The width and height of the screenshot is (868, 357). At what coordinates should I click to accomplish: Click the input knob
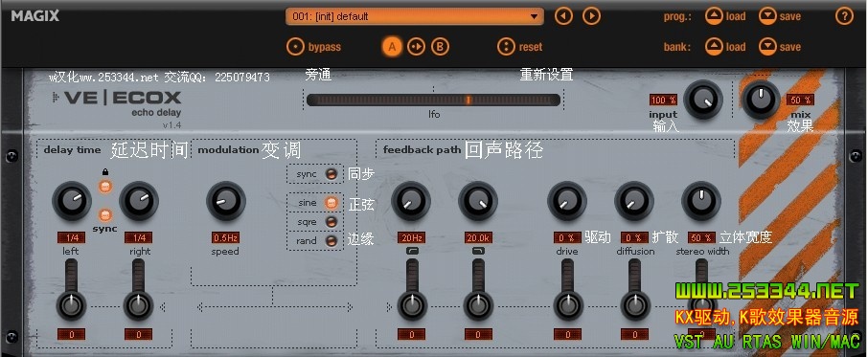point(703,100)
